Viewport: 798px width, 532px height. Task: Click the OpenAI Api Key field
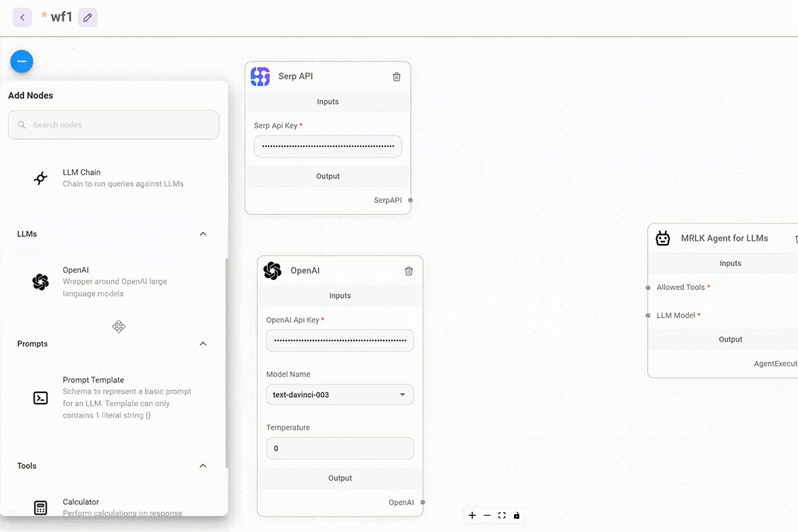point(340,340)
